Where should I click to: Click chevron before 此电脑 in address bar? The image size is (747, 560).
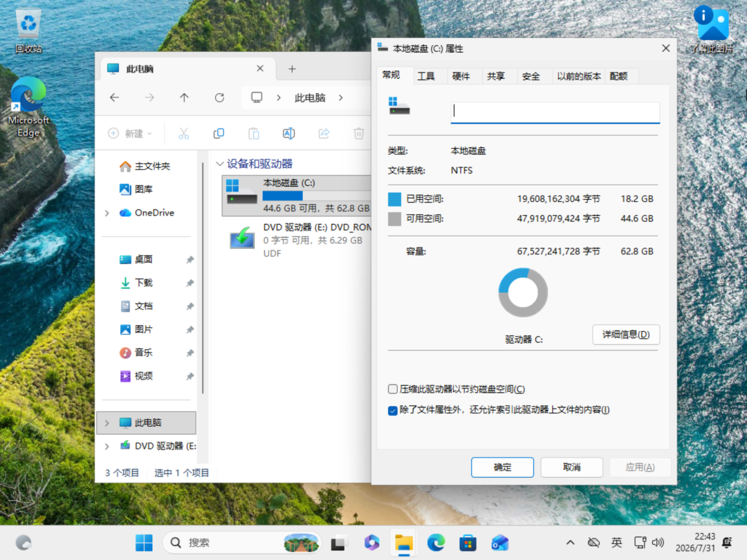coord(279,97)
